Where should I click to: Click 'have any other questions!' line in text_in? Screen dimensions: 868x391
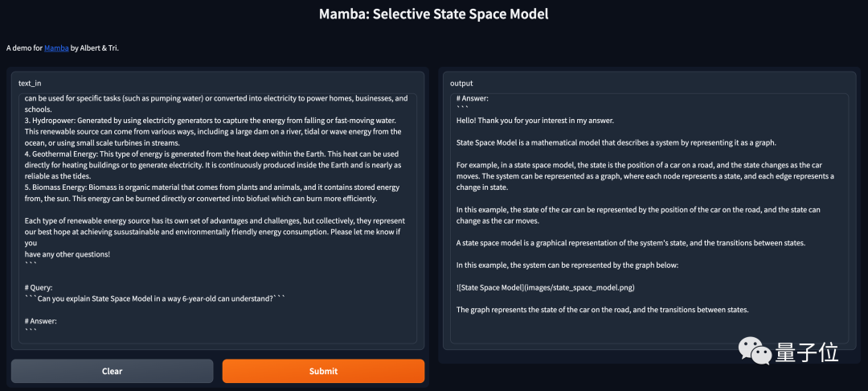[x=68, y=254]
